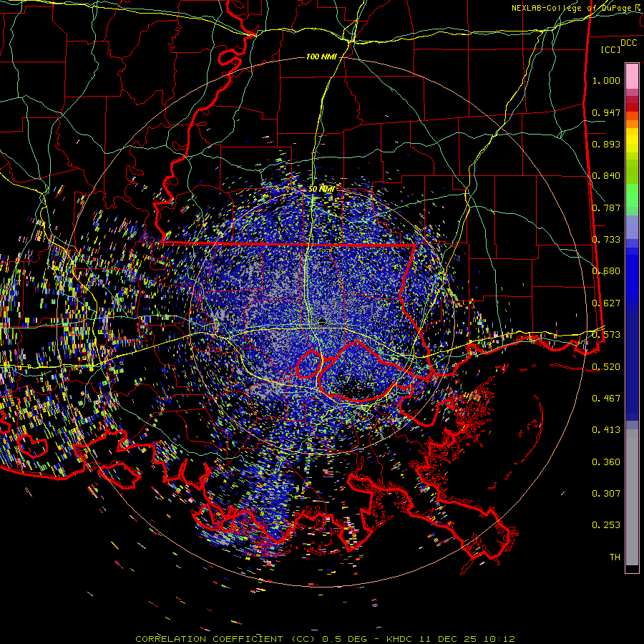Click the "DCC" legend title
This screenshot has height=644, width=644.
pos(628,43)
